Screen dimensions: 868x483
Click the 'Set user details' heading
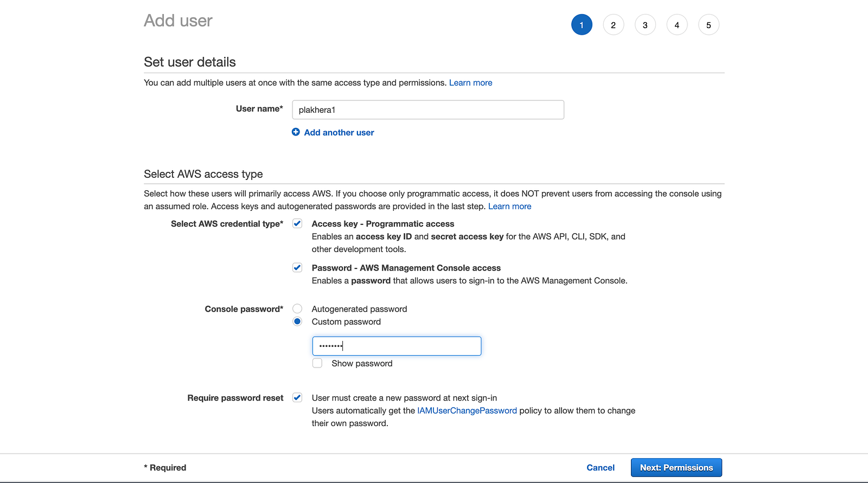point(190,62)
